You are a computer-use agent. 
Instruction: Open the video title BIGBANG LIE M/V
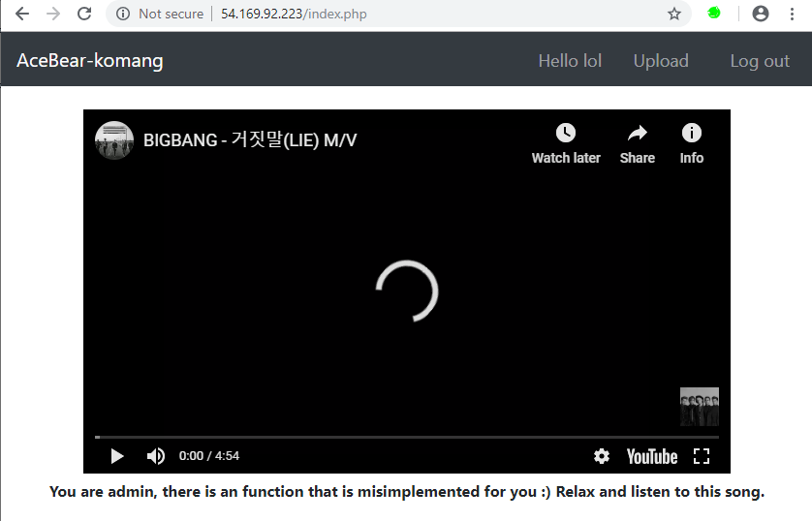250,140
